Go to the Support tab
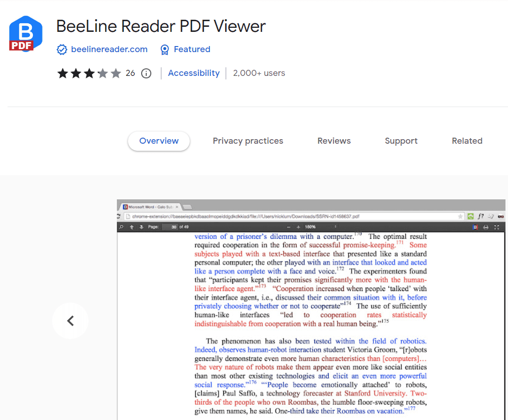508x420 pixels. 401,141
